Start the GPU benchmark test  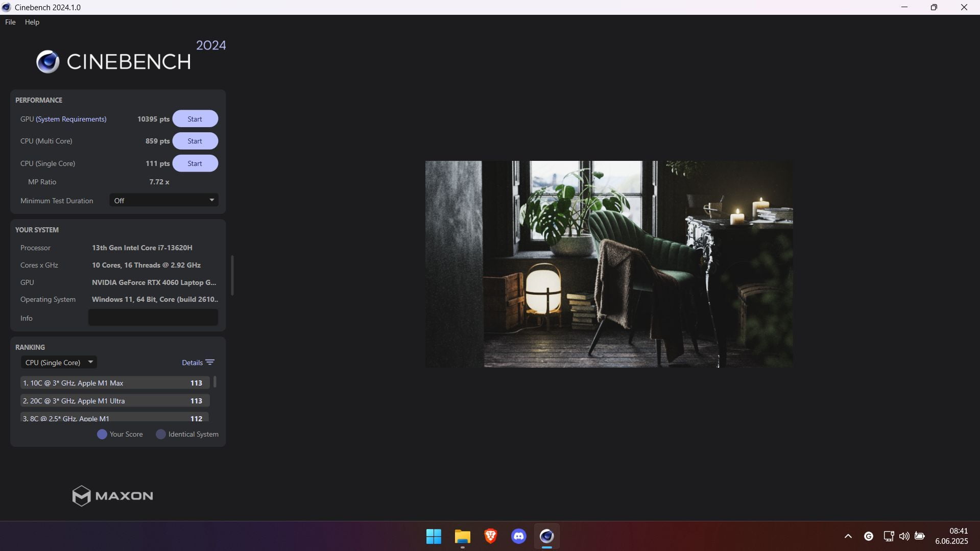(195, 119)
